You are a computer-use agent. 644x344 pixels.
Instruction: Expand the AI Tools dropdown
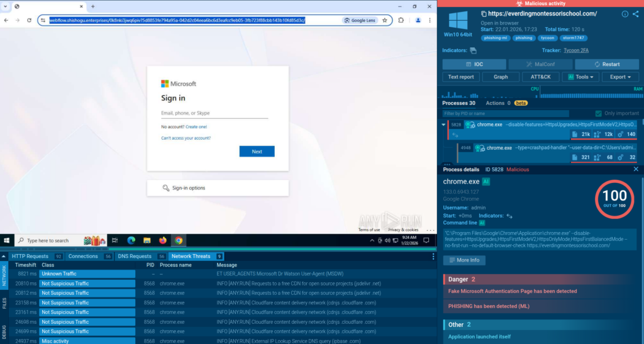coord(582,77)
